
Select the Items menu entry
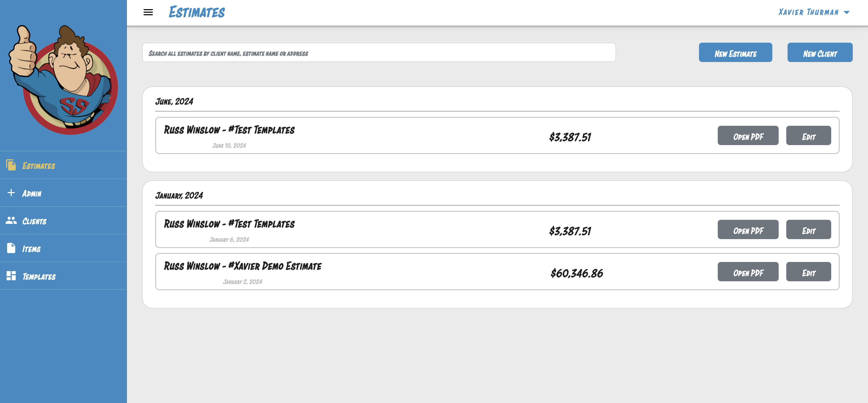pos(31,249)
